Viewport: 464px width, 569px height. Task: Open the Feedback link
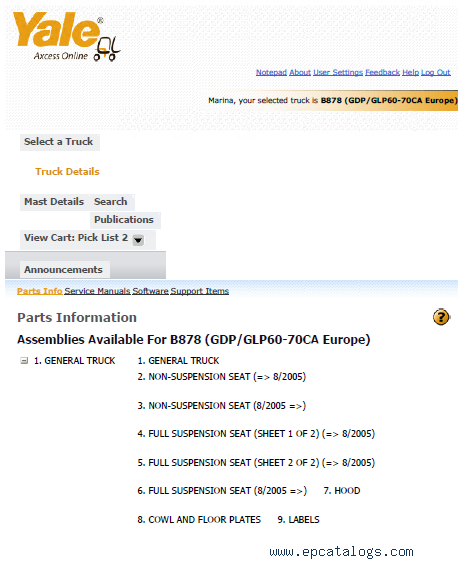point(382,73)
